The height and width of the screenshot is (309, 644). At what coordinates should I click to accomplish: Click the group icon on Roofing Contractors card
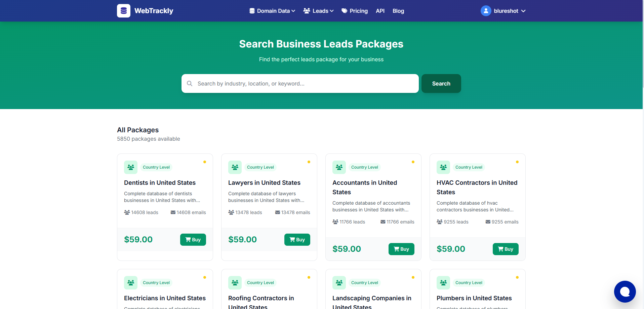pos(235,283)
